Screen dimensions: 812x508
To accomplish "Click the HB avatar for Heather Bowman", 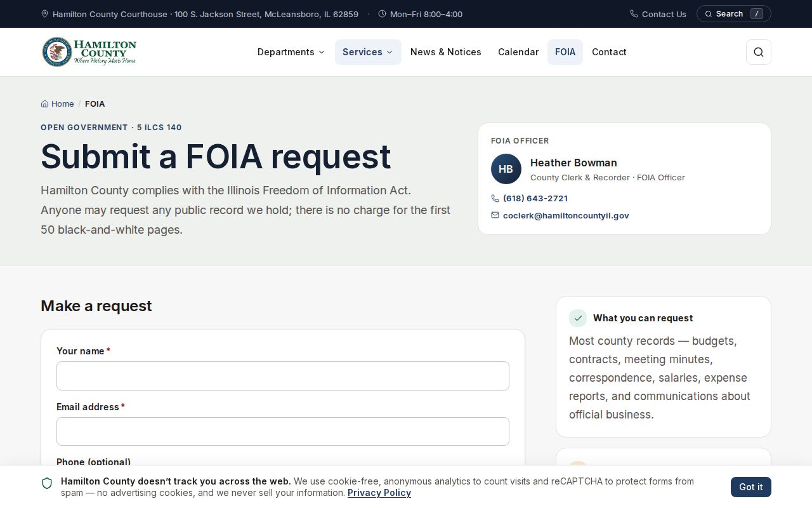I will 506,169.
